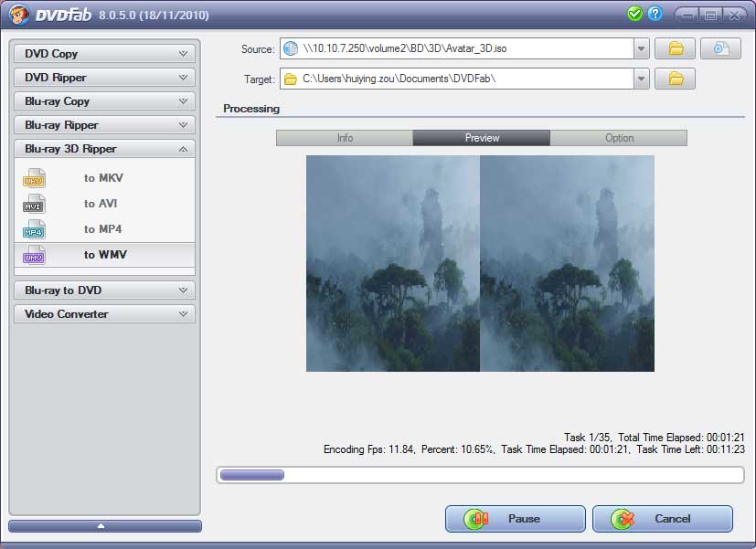Switch to the Info tab
756x549 pixels.
345,138
